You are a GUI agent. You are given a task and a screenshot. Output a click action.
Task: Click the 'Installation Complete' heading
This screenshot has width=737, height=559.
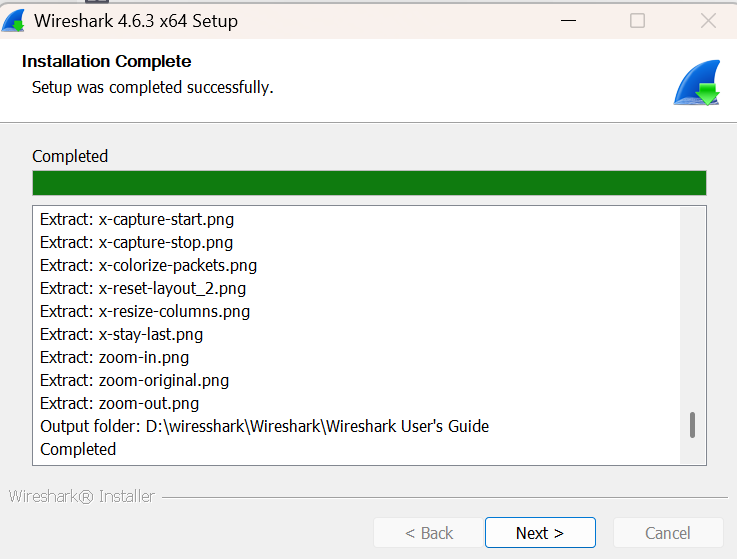107,62
